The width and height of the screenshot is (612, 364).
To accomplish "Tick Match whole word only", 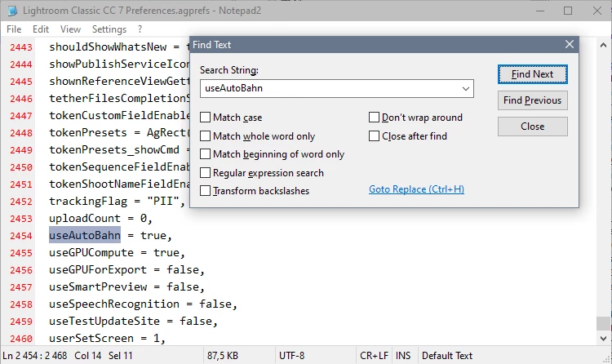I will [205, 136].
